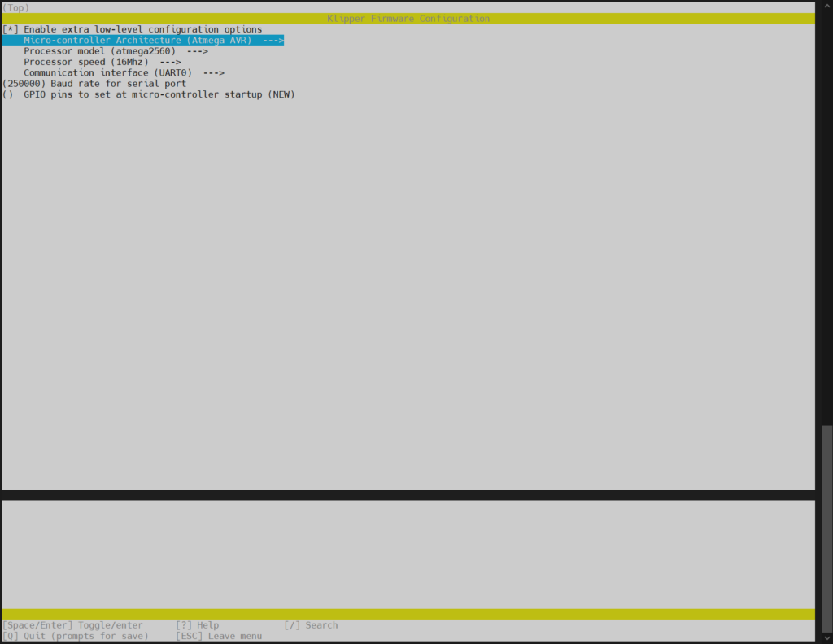Screen dimensions: 833x644
Task: Click the [ESC] Leave menu hint
Action: tap(219, 636)
